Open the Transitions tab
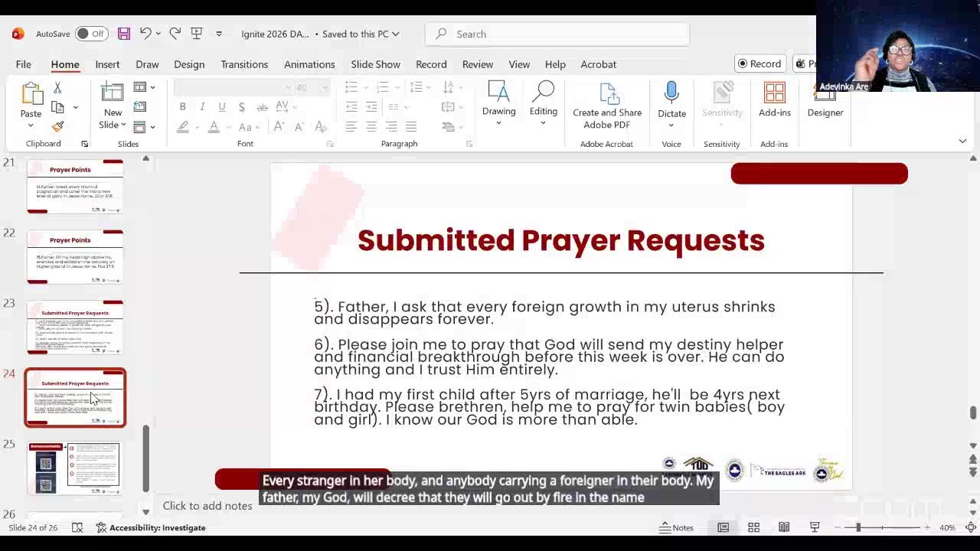980x551 pixels. click(x=244, y=64)
